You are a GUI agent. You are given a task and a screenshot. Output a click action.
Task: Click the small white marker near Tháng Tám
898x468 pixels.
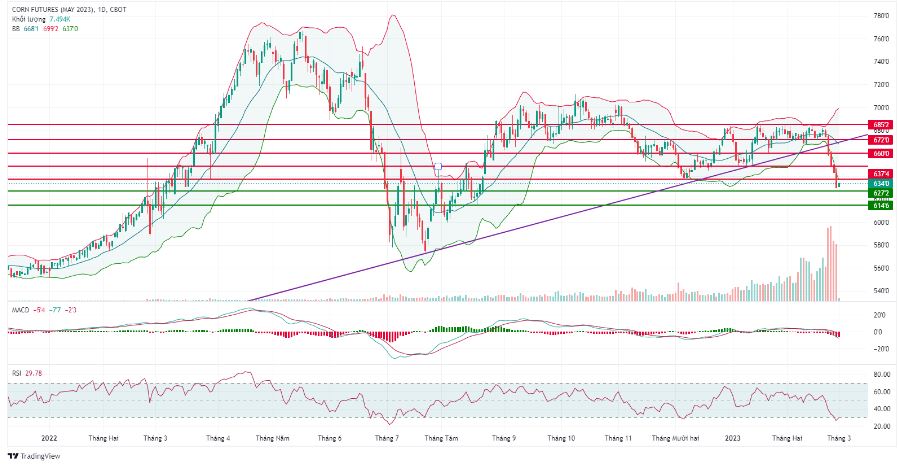[x=438, y=168]
